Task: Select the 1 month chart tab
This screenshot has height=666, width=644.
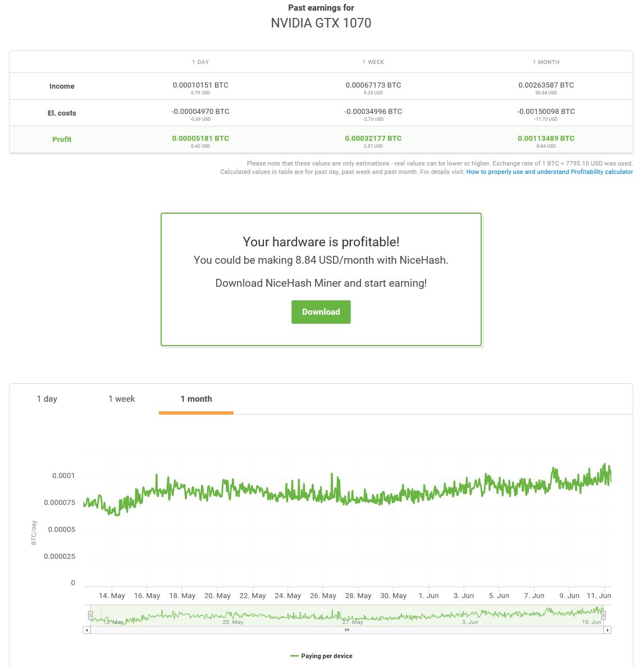Action: 196,399
